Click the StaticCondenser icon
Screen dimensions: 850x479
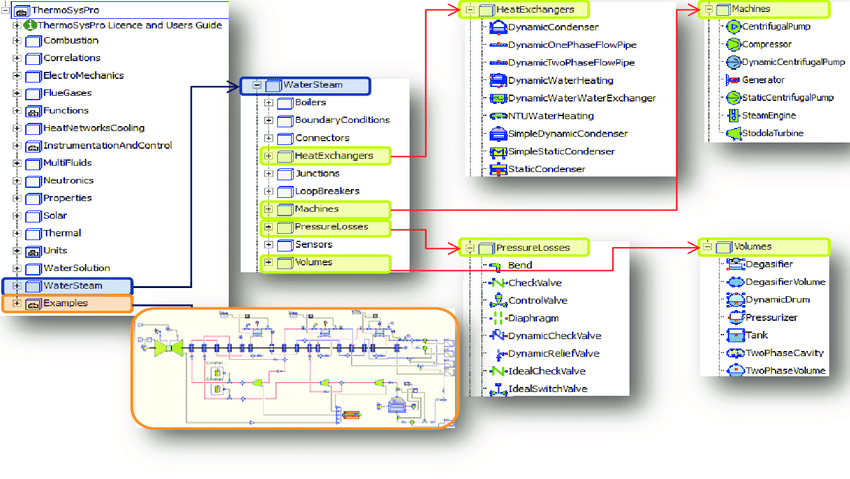click(x=498, y=169)
